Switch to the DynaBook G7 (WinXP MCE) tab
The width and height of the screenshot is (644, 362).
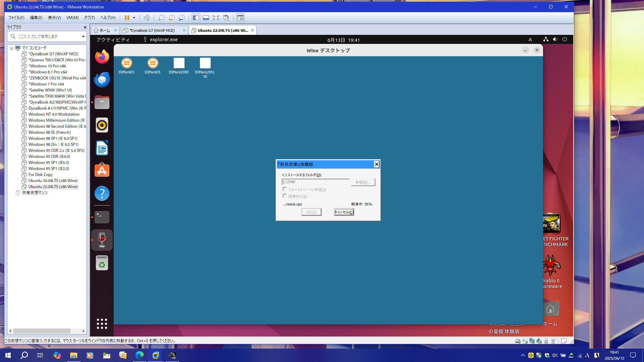click(152, 31)
